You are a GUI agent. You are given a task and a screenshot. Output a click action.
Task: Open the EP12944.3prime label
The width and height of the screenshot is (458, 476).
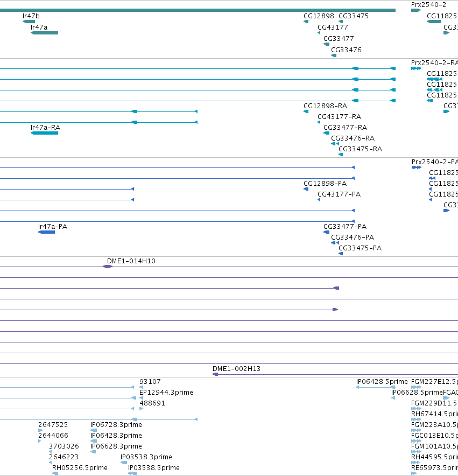[166, 393]
